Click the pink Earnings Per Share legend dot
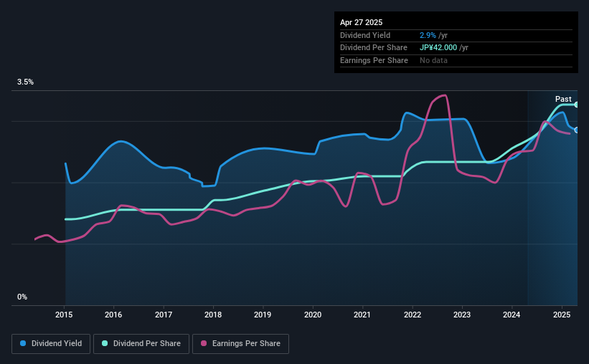The width and height of the screenshot is (589, 364). [x=204, y=343]
